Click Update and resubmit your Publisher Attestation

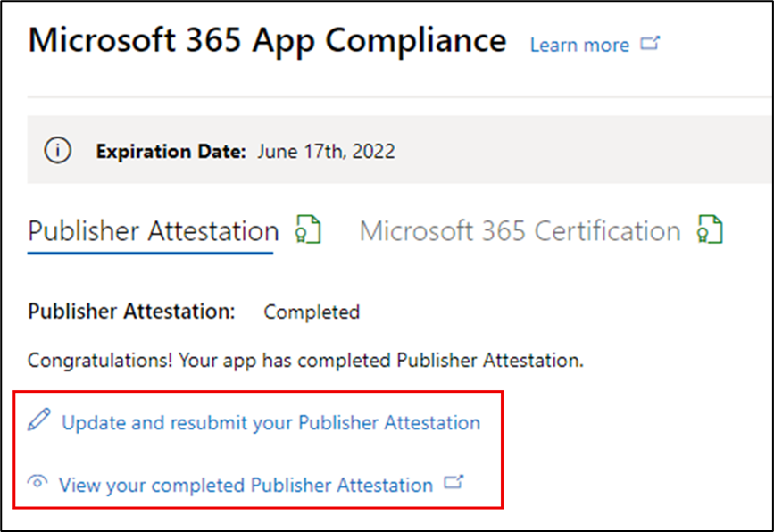pyautogui.click(x=270, y=422)
